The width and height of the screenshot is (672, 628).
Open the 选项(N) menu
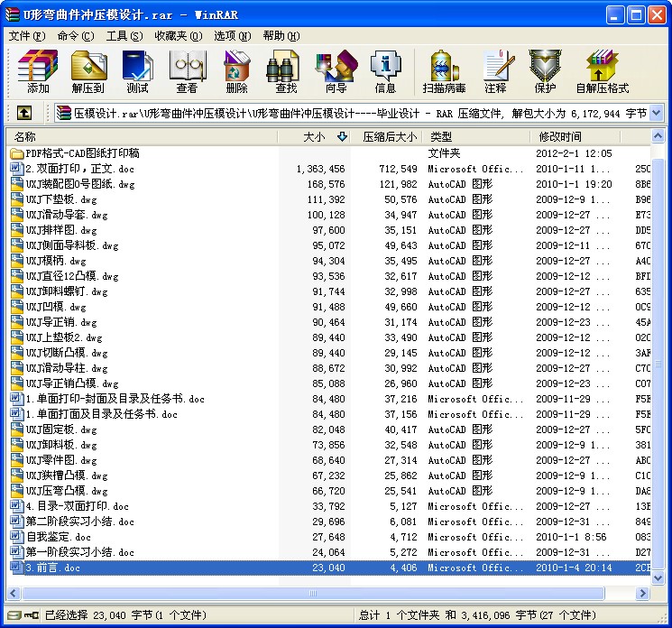pyautogui.click(x=232, y=36)
